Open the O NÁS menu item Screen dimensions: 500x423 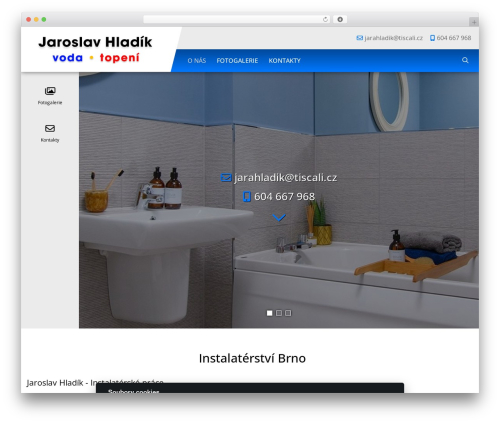(x=197, y=61)
